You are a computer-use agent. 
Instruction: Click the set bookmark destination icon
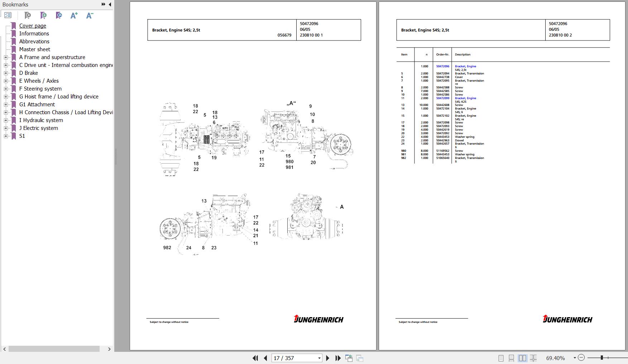click(59, 15)
